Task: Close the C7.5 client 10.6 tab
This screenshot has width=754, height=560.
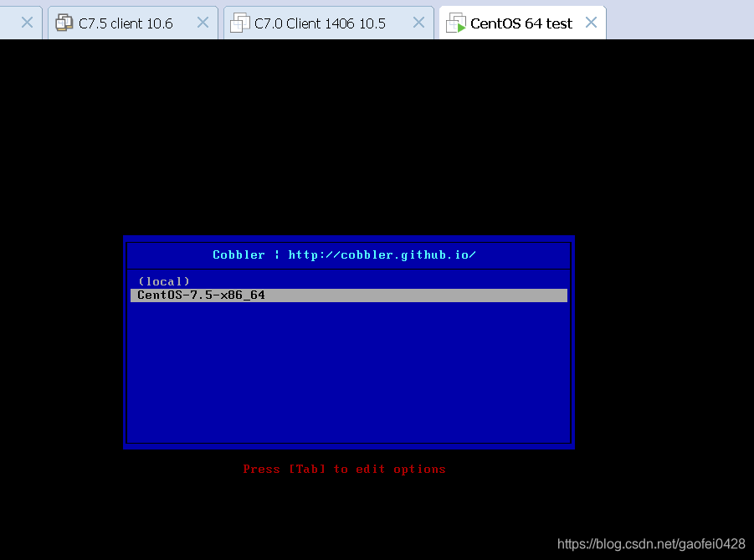Action: 203,22
